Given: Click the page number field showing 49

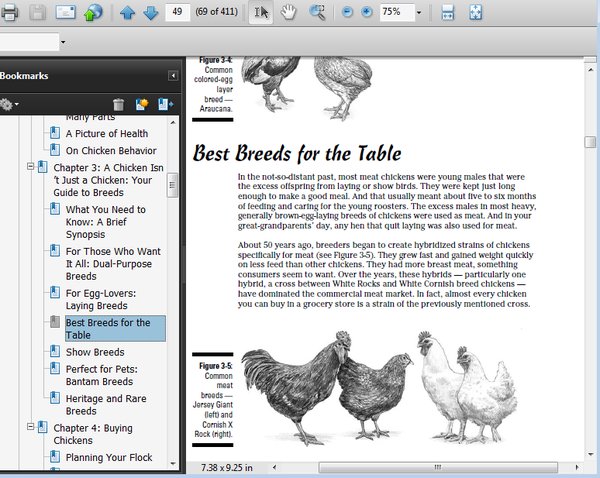Looking at the screenshot, I should tap(178, 12).
